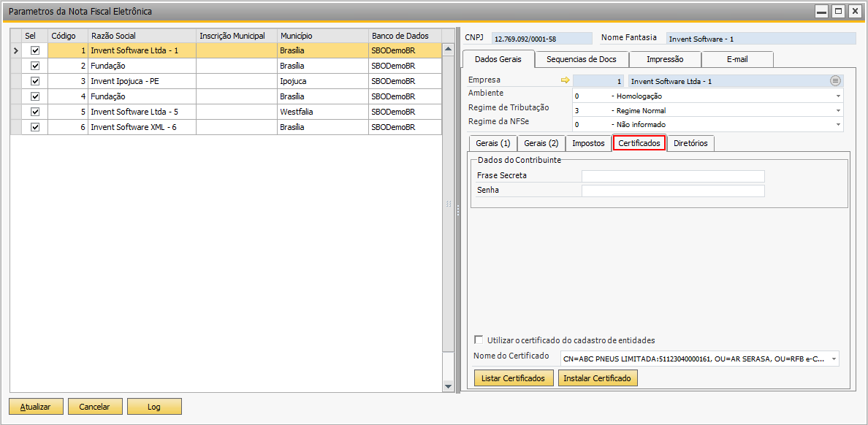Switch to the Sequencias de Docs tab
Viewport: 868px width, 425px height.
pos(582,59)
